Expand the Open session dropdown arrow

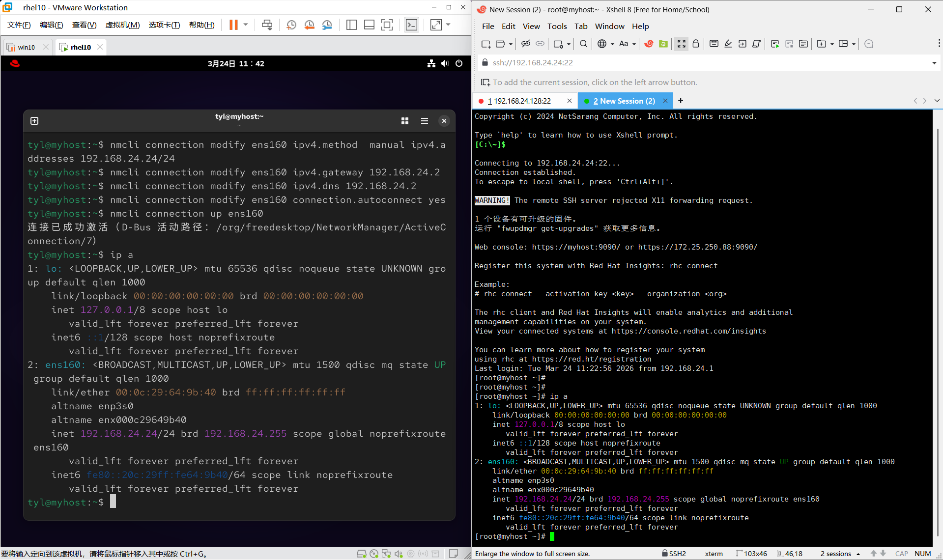point(511,44)
